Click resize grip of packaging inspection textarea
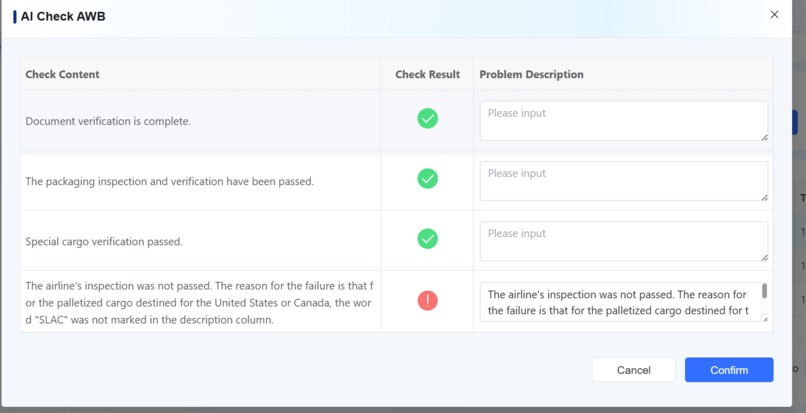The height and width of the screenshot is (413, 806). tap(764, 197)
